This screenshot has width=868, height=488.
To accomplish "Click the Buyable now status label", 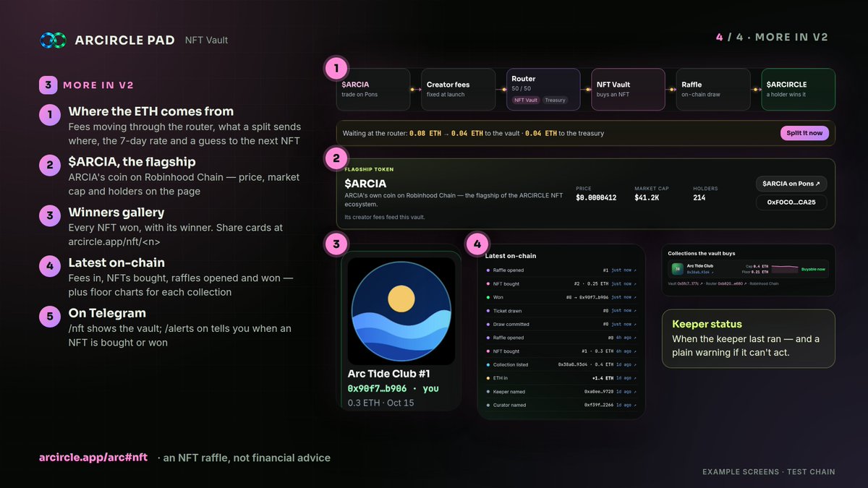I will click(813, 269).
